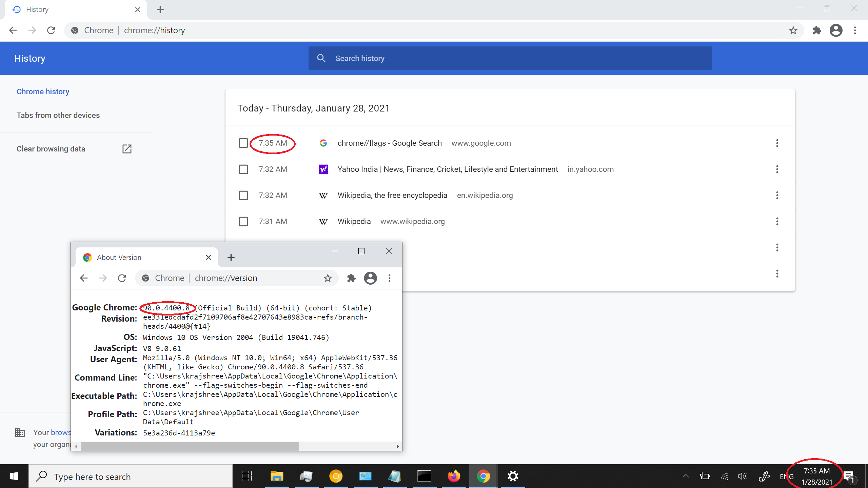Open Clear browsing data external link icon
868x488 pixels.
click(x=127, y=149)
